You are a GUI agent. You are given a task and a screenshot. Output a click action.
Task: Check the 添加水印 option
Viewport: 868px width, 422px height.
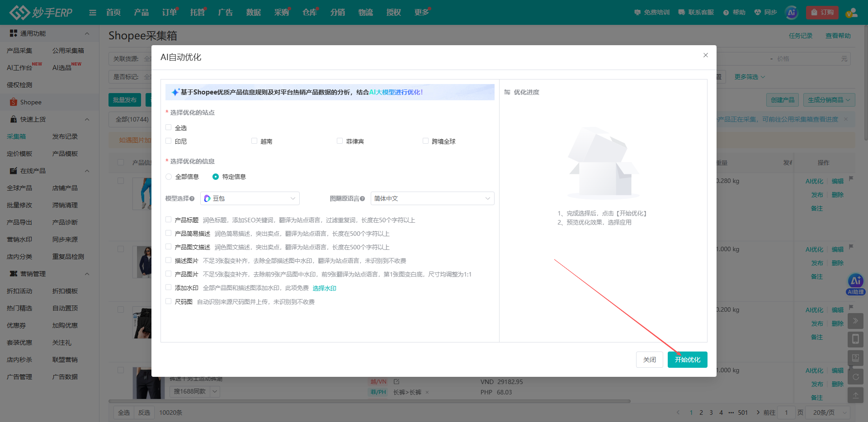168,287
